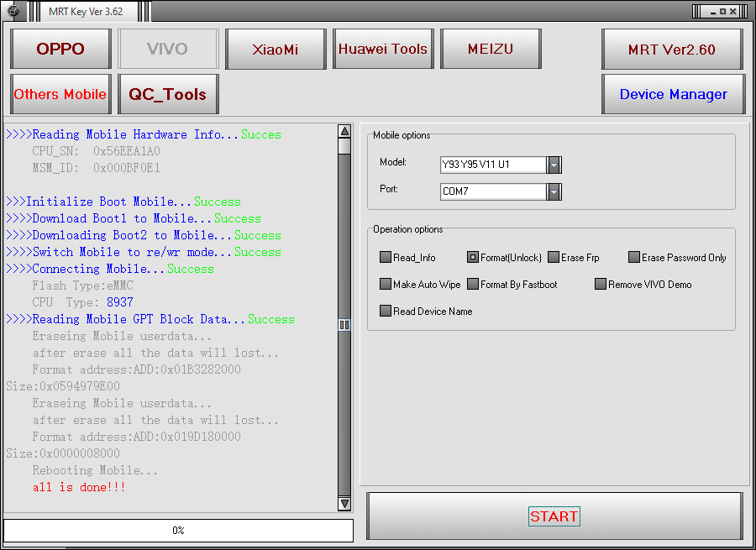The height and width of the screenshot is (550, 756).
Task: Open the OPPO brand module
Action: 60,49
